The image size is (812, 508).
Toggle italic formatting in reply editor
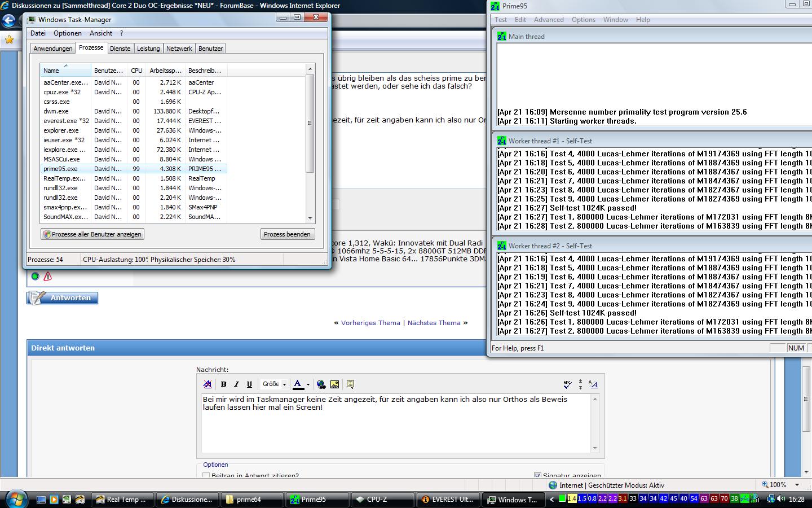click(x=236, y=384)
